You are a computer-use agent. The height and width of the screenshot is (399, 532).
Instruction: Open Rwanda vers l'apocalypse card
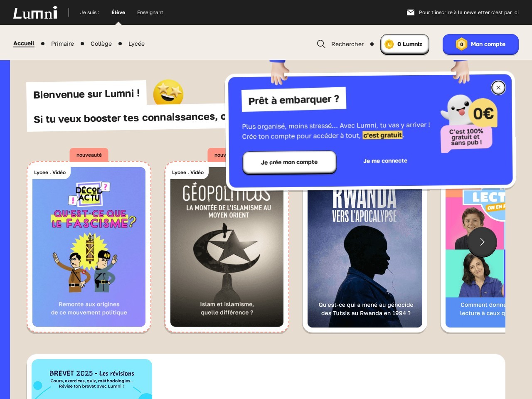365,258
